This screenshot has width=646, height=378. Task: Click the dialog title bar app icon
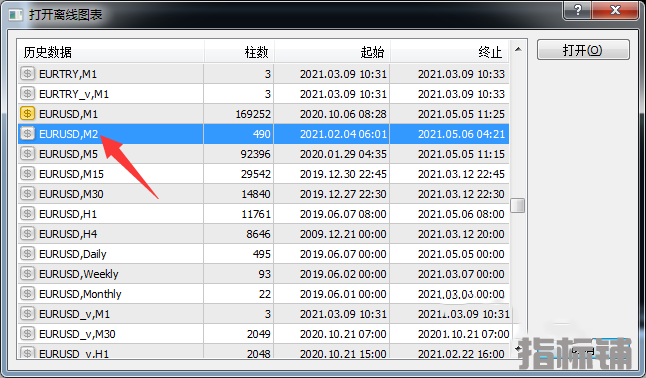coord(16,15)
